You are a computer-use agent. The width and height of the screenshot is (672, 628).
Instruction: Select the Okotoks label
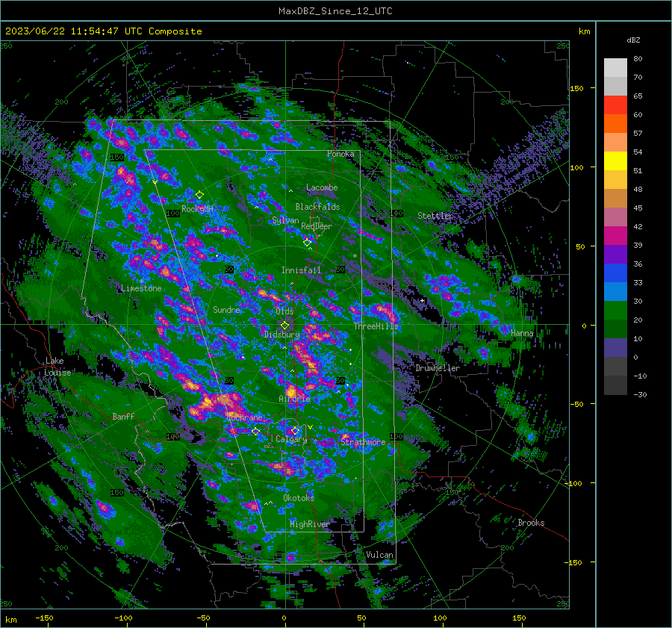[299, 497]
